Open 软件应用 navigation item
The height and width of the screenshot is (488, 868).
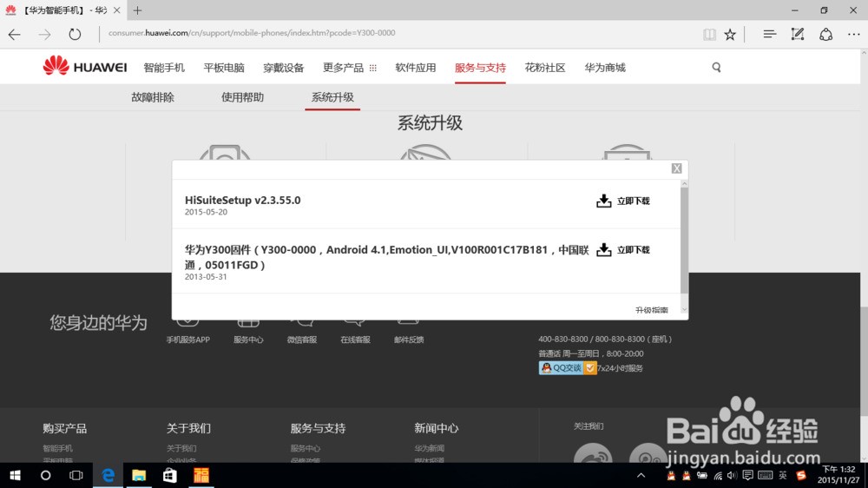(x=416, y=68)
